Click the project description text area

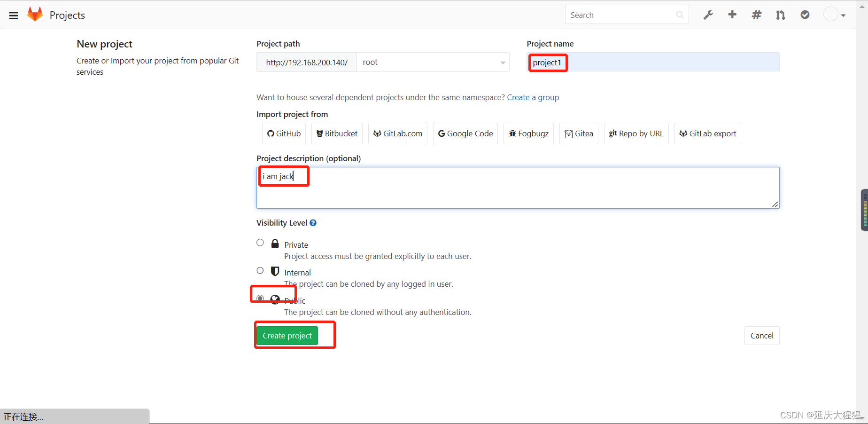pos(518,188)
